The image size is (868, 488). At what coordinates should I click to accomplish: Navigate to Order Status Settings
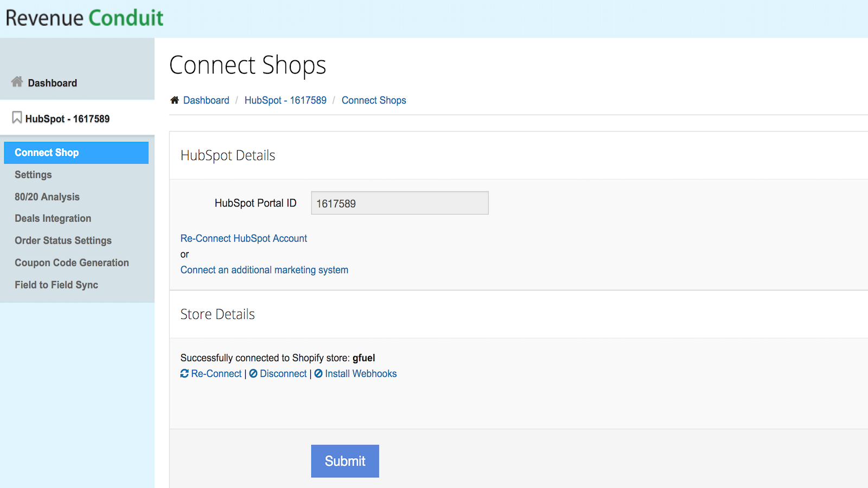pyautogui.click(x=63, y=241)
